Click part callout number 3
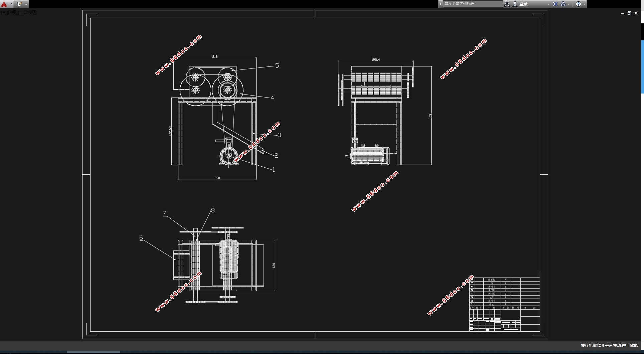This screenshot has width=644, height=354. 280,135
